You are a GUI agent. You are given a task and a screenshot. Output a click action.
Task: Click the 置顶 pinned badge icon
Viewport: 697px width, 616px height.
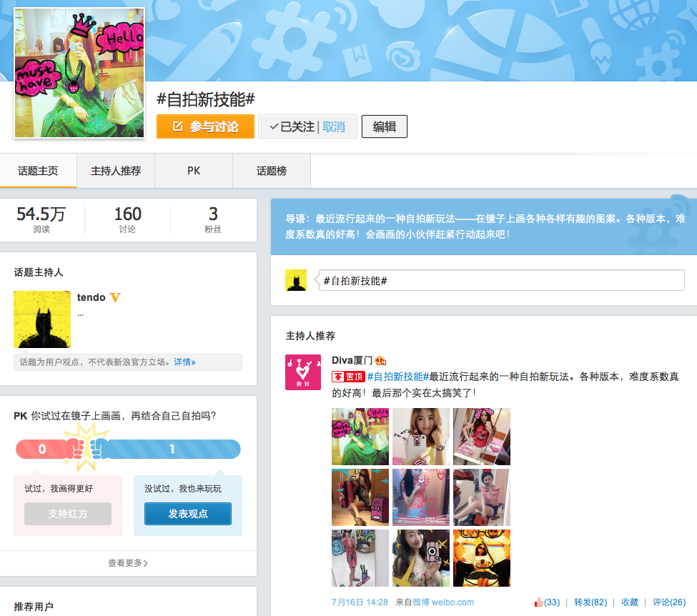pyautogui.click(x=348, y=377)
